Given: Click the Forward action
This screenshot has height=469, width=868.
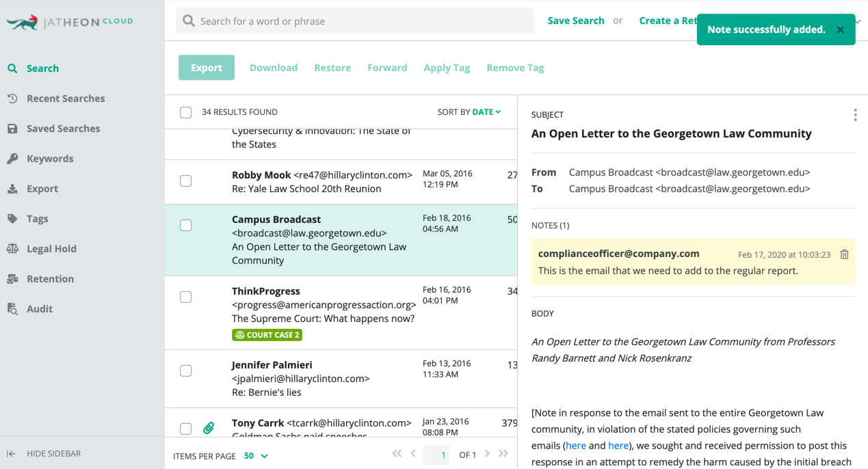Looking at the screenshot, I should click(387, 68).
